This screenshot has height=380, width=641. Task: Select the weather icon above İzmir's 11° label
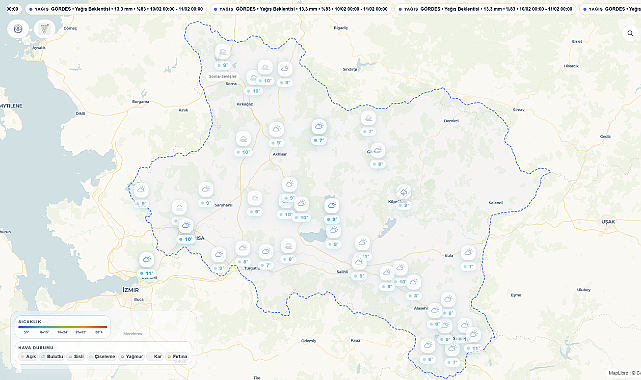click(146, 259)
